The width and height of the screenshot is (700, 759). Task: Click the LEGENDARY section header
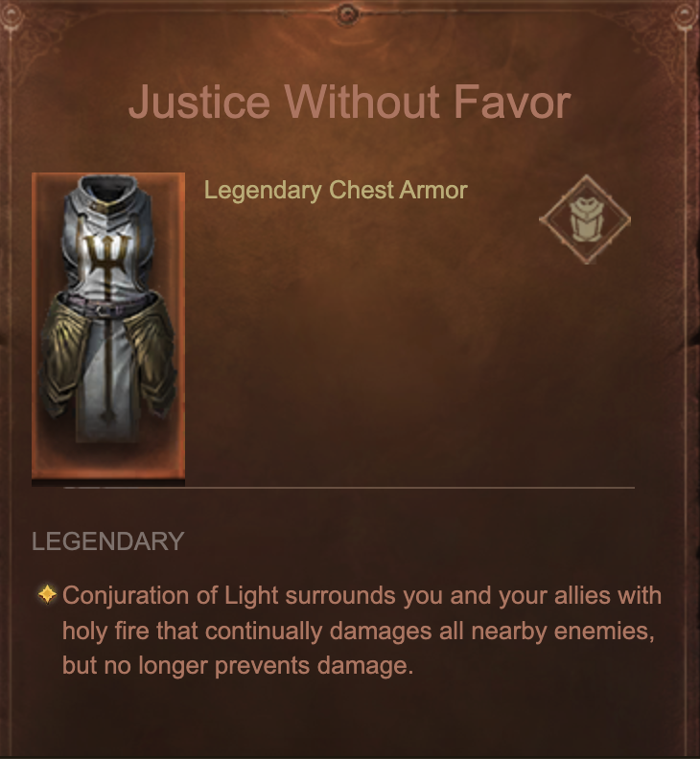tap(107, 540)
